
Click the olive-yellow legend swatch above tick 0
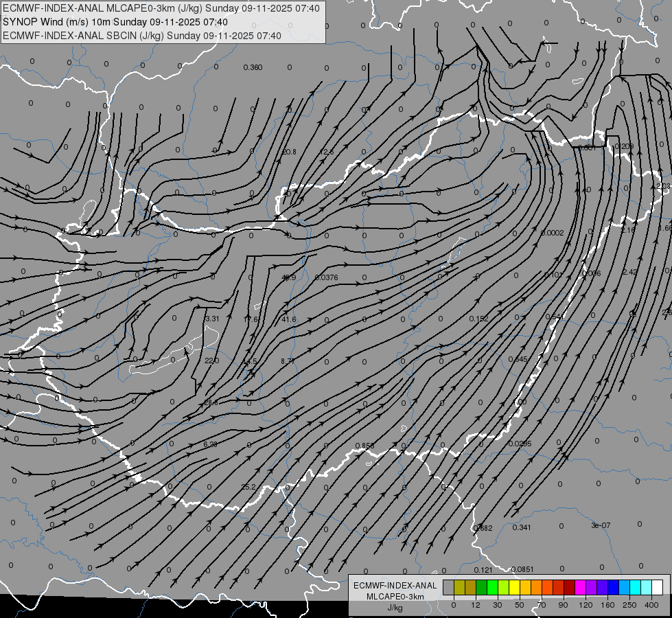459,587
